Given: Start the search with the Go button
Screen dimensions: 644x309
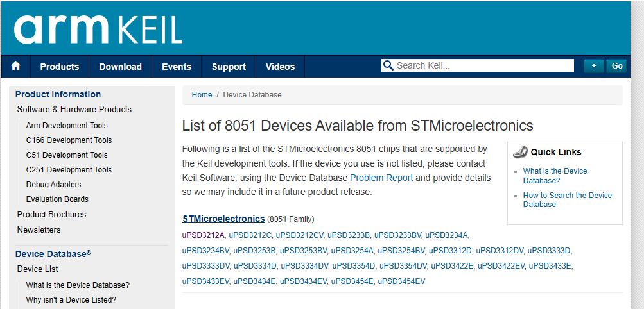Looking at the screenshot, I should (616, 66).
